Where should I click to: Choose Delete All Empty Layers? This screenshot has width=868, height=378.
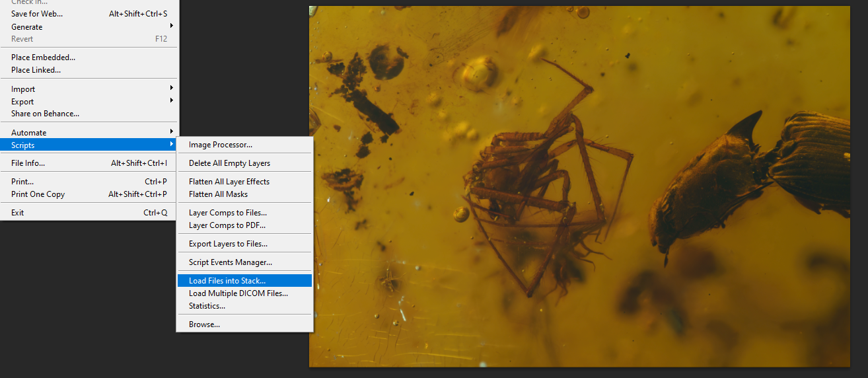[x=229, y=163]
